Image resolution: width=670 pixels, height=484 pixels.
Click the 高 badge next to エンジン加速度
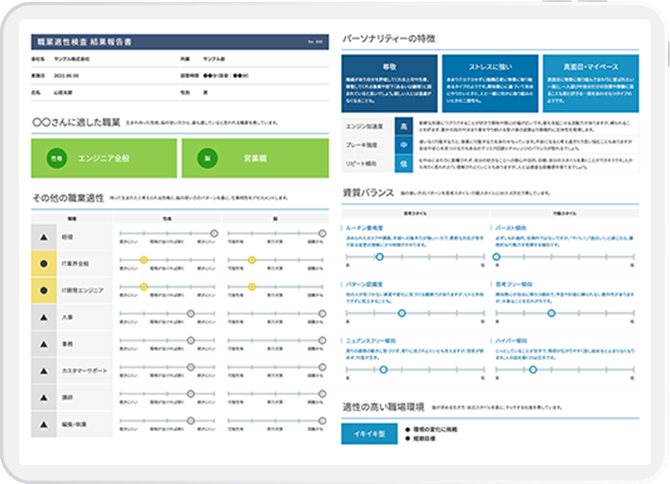click(404, 126)
